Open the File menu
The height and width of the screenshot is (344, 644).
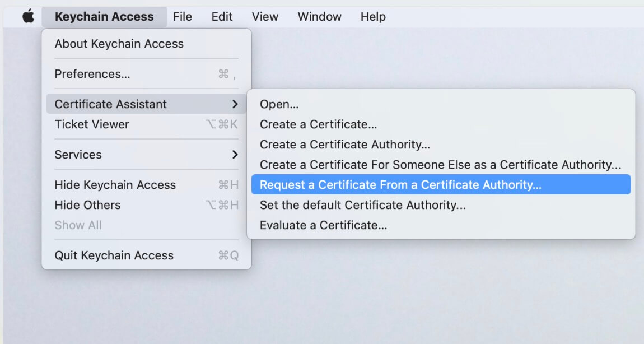pos(183,17)
